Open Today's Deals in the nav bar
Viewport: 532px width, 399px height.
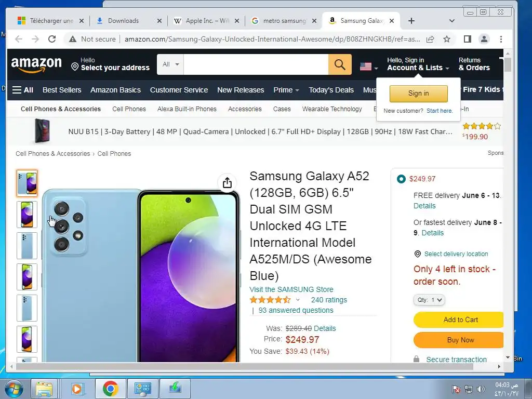[331, 90]
